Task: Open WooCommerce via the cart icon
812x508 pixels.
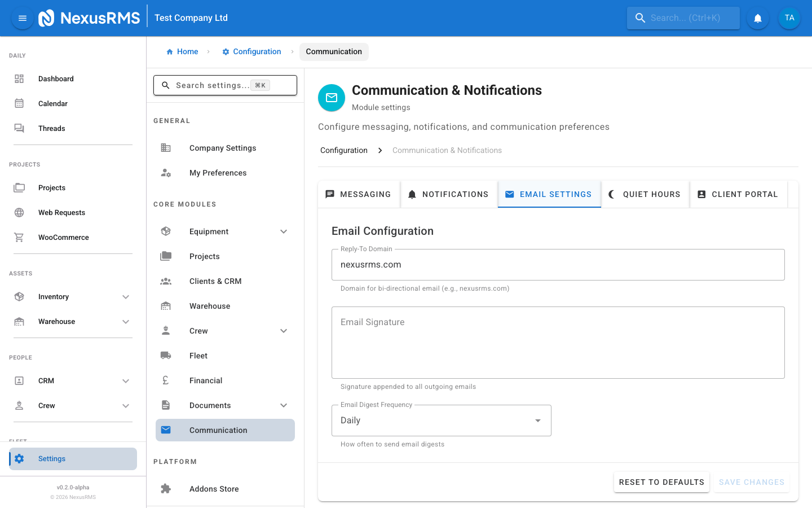Action: (19, 237)
